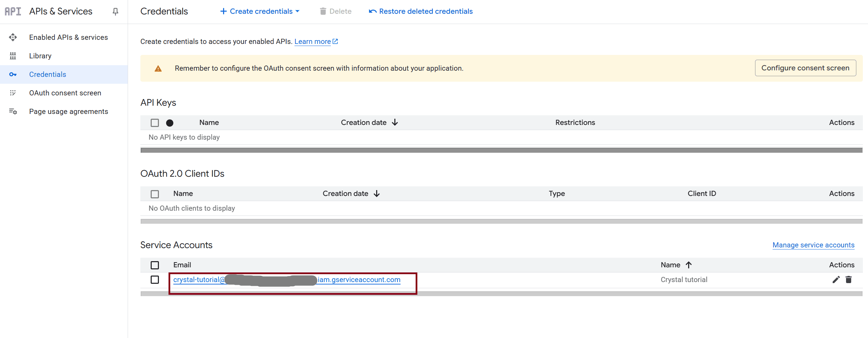
Task: Sort API Keys by creation date arrow
Action: tap(395, 123)
